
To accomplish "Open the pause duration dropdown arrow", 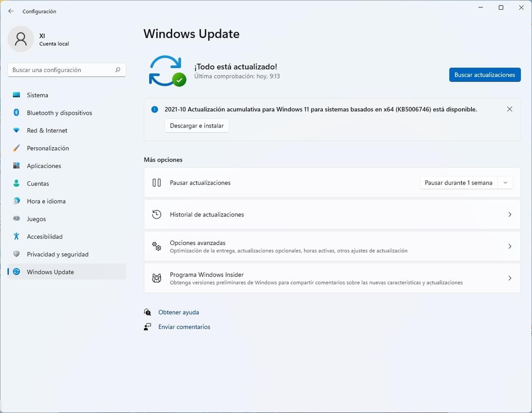I will [505, 183].
